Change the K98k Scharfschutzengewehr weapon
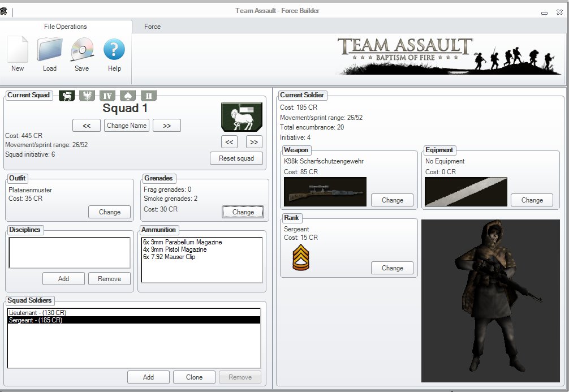Image resolution: width=569 pixels, height=392 pixels. (392, 200)
